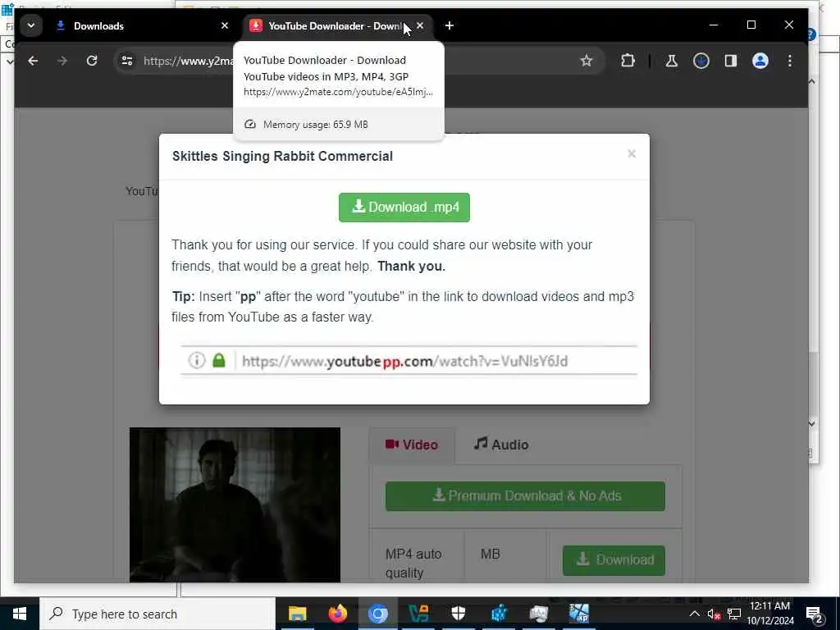The width and height of the screenshot is (840, 630).
Task: Open the Chrome three-dot menu
Action: 790,61
